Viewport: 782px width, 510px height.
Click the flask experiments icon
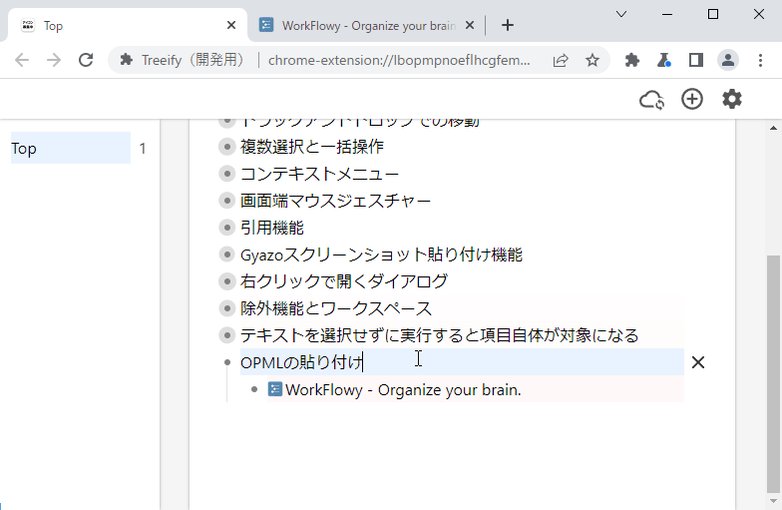coord(664,60)
